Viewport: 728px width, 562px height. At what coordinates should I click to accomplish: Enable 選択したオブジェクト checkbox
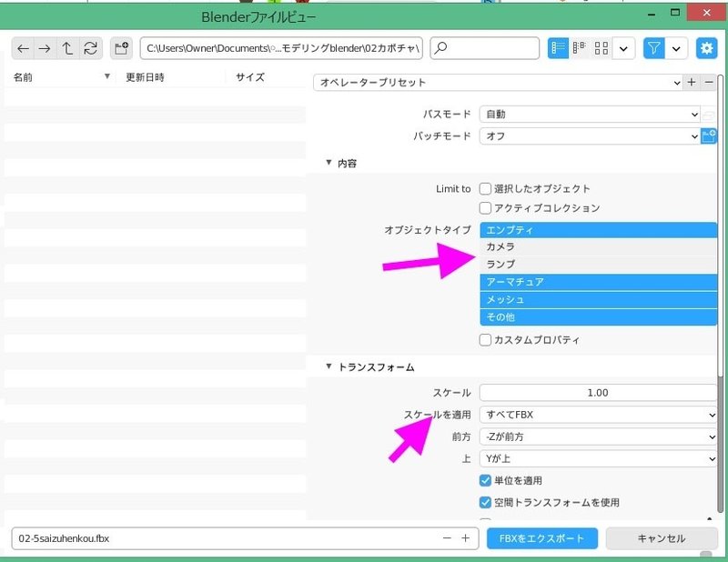coord(485,188)
